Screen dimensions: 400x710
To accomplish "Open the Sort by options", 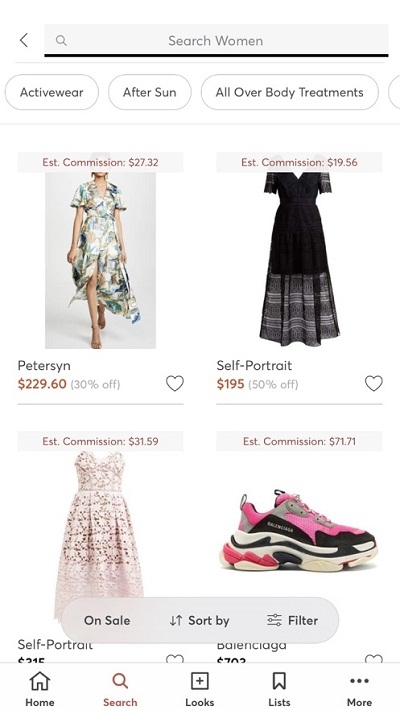I will 199,620.
